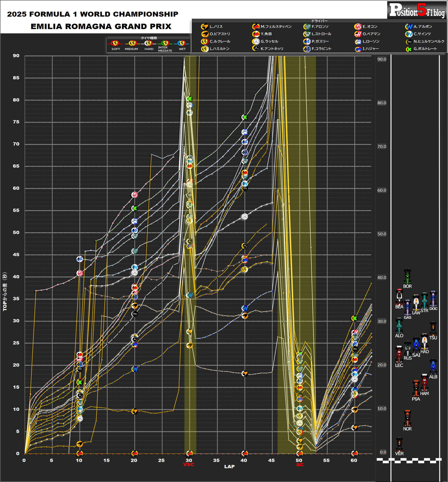
Task: Select the LEC car icon
Action: (x=399, y=354)
